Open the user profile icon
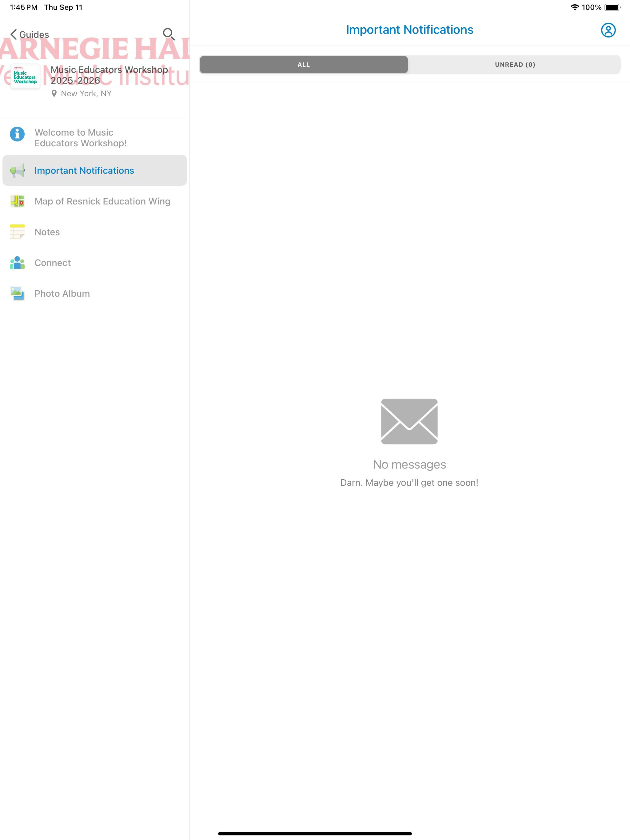630x840 pixels. click(x=608, y=30)
